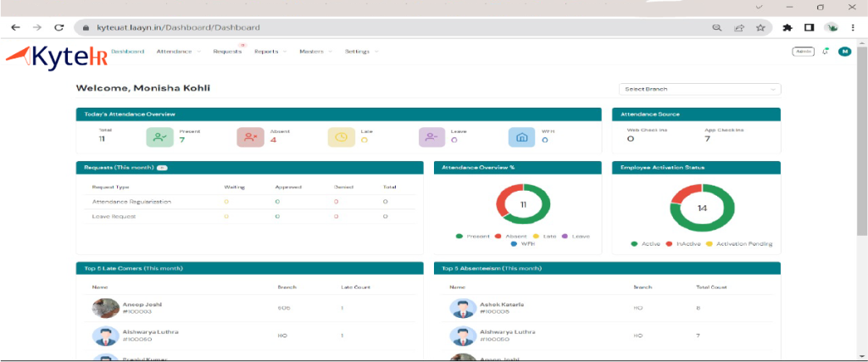Click the Absent attendance icon
Viewport: 868px width, 362px height.
pos(249,136)
